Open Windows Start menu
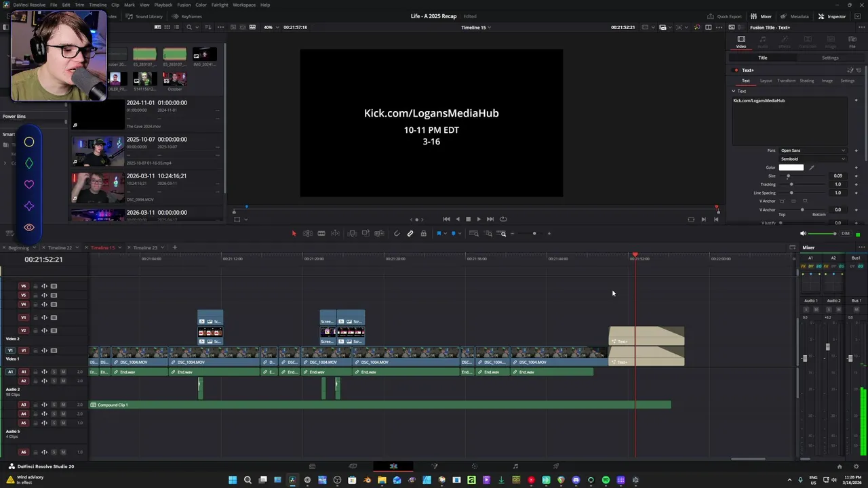The width and height of the screenshot is (868, 488). tap(233, 480)
